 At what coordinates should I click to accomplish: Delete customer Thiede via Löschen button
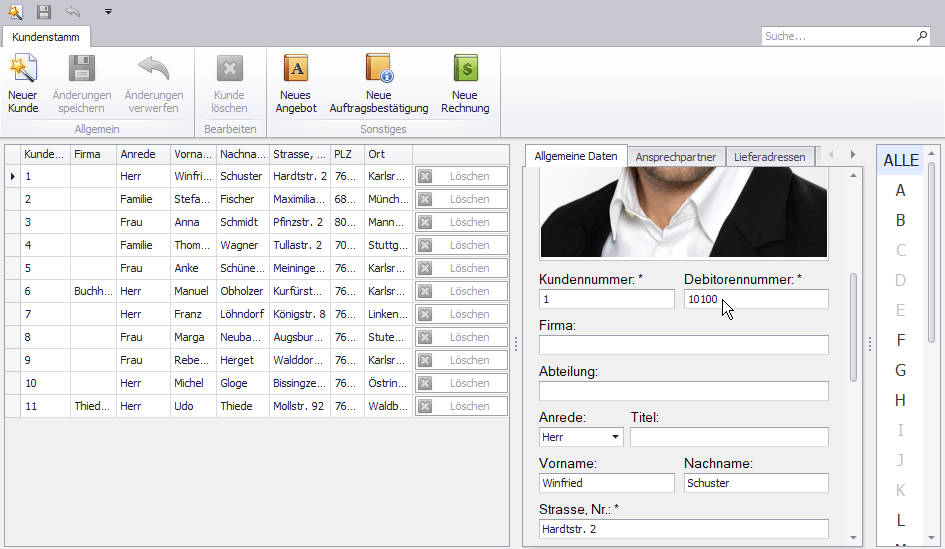pos(462,406)
